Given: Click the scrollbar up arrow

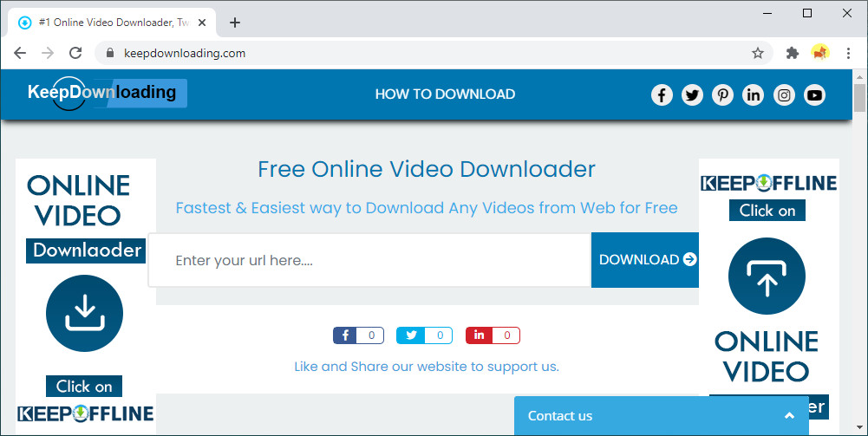Looking at the screenshot, I should (859, 77).
